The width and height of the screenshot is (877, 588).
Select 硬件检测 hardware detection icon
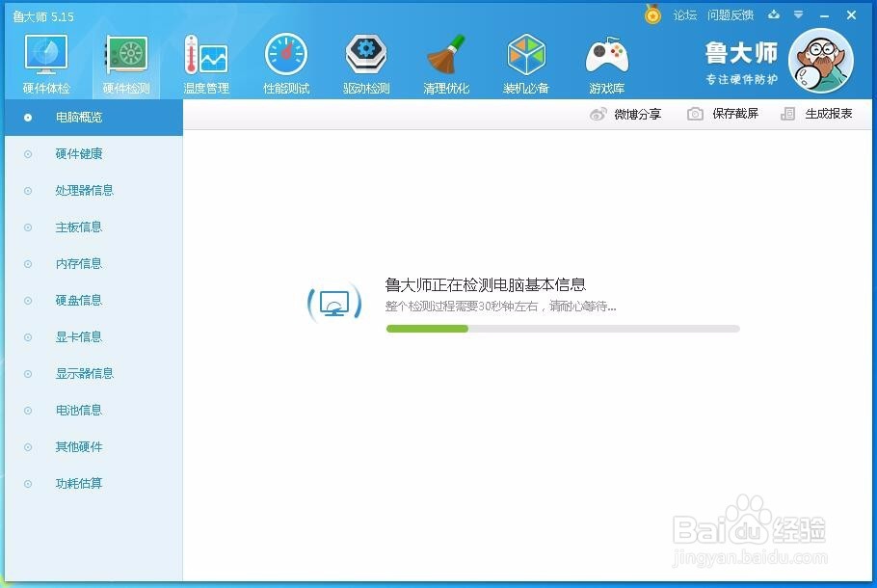pos(126,54)
